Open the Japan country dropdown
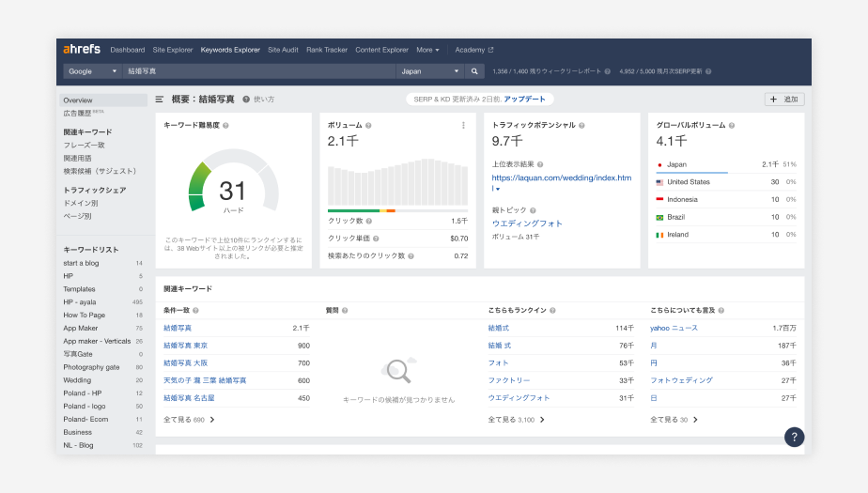The image size is (868, 493). pos(429,71)
